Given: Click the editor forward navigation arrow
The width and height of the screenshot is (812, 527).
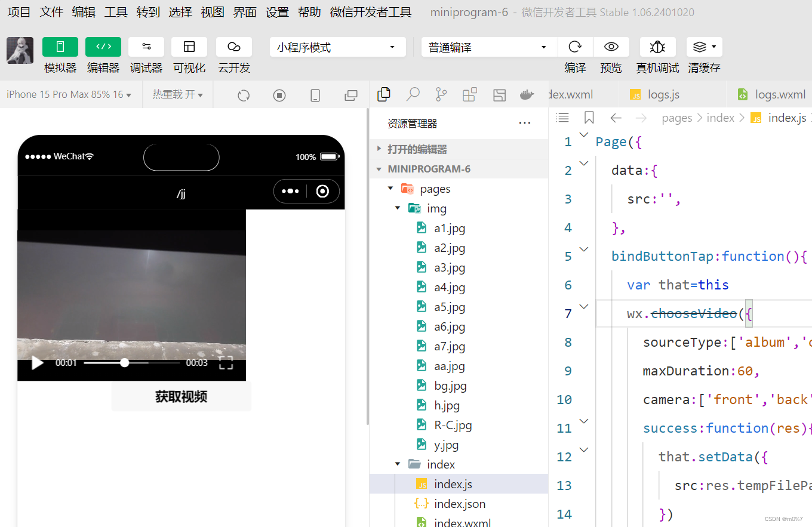Looking at the screenshot, I should coord(641,118).
